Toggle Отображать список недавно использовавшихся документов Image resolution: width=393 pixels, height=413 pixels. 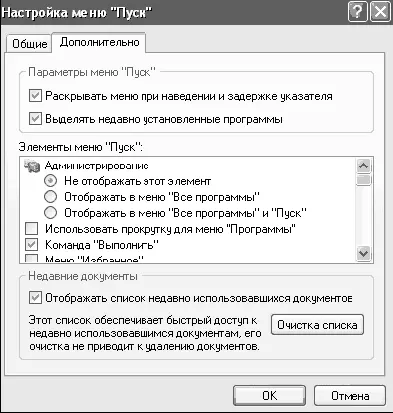[35, 298]
